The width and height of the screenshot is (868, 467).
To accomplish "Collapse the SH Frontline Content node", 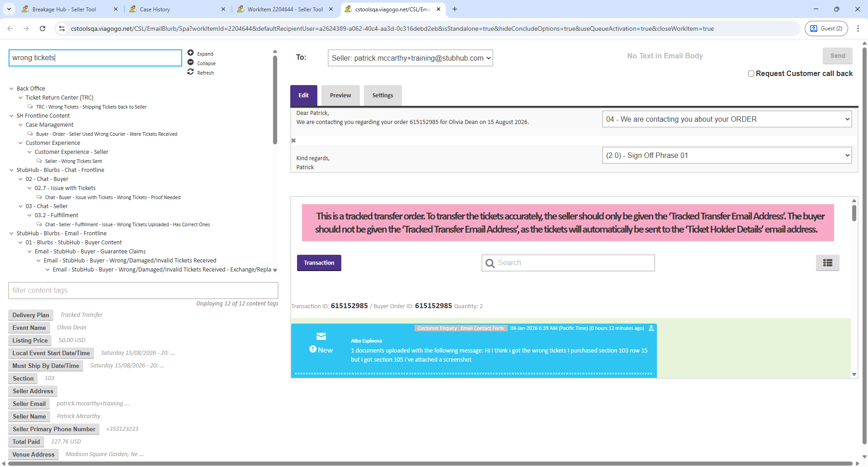I will [11, 116].
